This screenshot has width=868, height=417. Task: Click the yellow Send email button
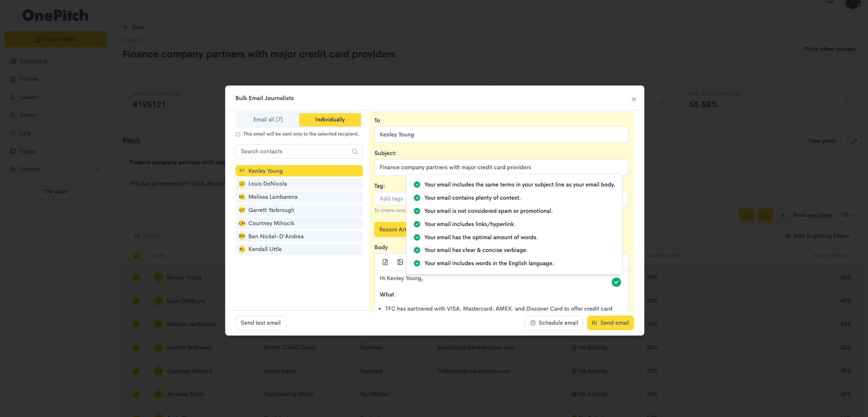610,323
